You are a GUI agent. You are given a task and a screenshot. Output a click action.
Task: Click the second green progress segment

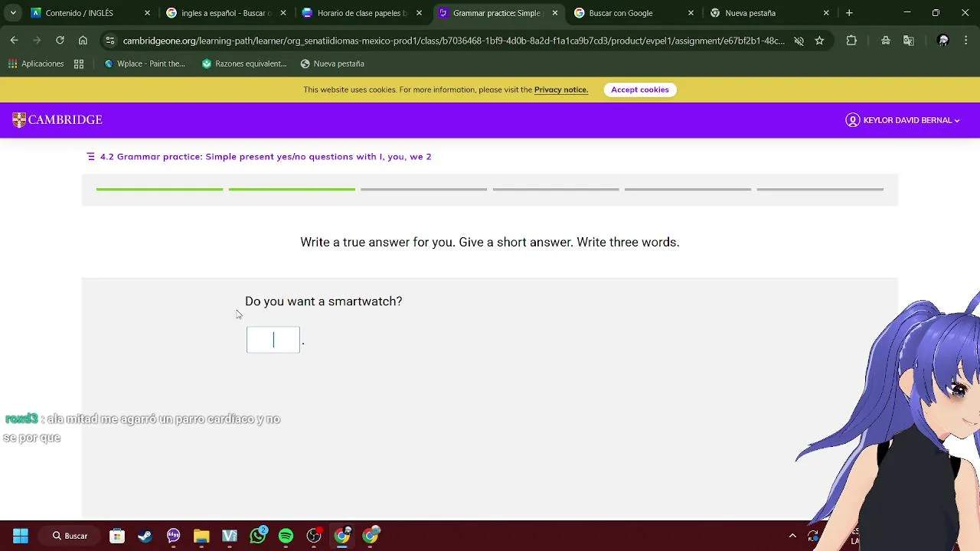pos(292,189)
